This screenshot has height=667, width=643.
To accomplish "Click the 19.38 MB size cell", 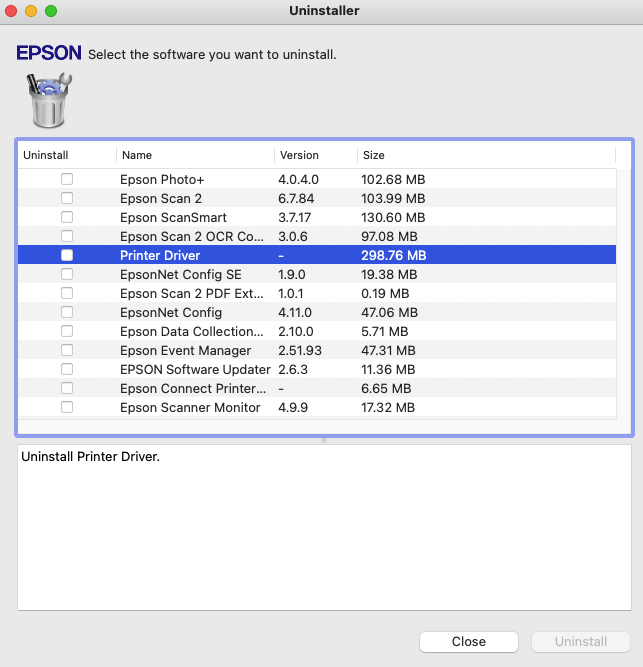I will coord(389,274).
